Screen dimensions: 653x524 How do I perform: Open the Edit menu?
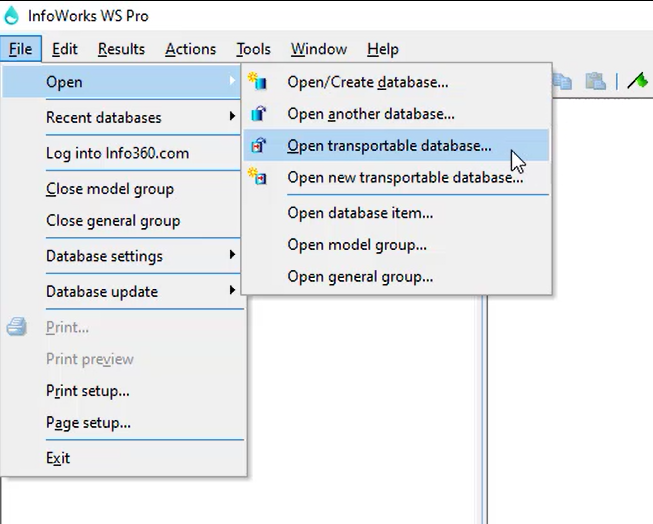point(65,49)
